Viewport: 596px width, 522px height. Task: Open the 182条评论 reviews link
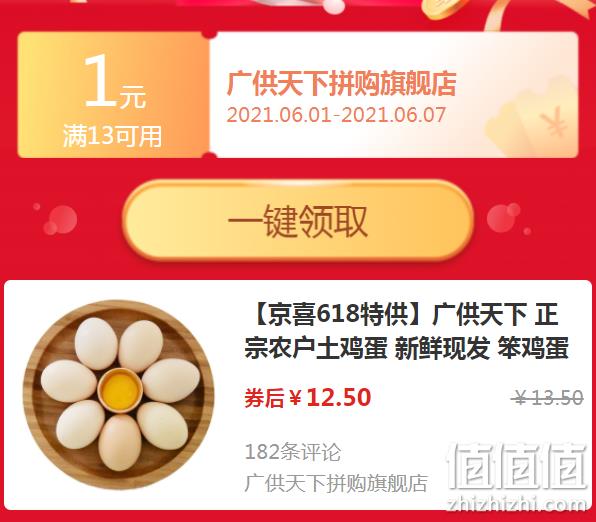click(x=293, y=452)
